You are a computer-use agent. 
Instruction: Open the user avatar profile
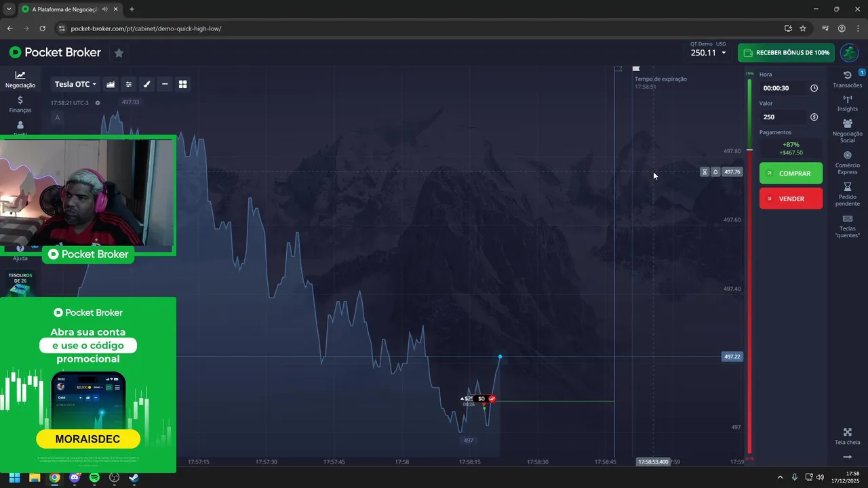(x=849, y=53)
